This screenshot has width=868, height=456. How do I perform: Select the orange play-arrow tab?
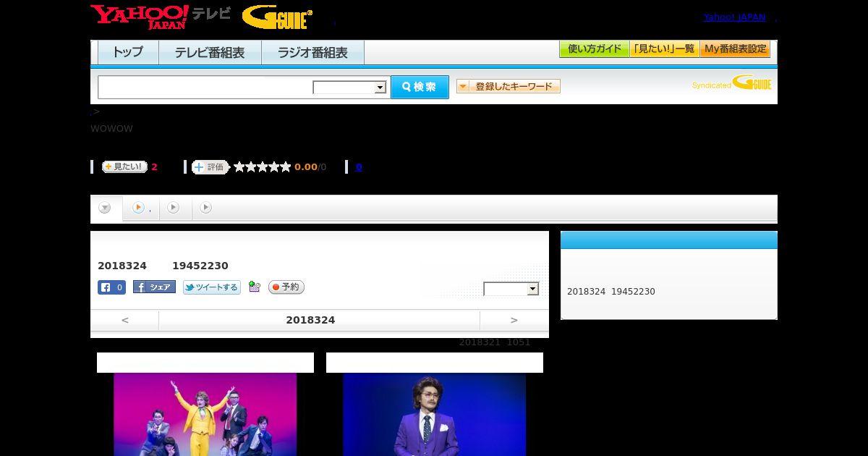[x=138, y=208]
